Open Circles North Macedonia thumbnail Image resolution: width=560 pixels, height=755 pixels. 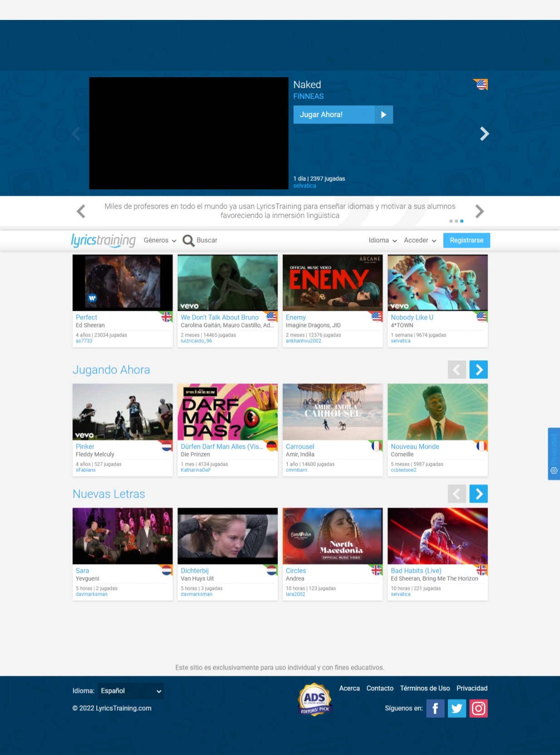pyautogui.click(x=333, y=536)
